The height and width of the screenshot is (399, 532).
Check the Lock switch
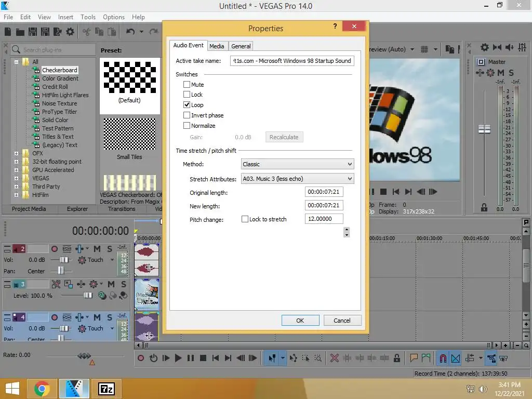[187, 95]
